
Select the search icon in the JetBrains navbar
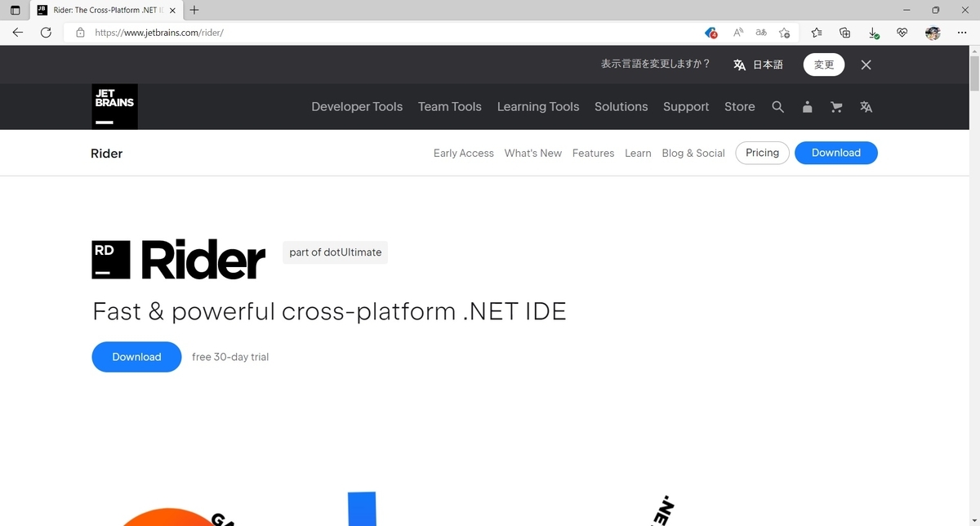coord(777,106)
